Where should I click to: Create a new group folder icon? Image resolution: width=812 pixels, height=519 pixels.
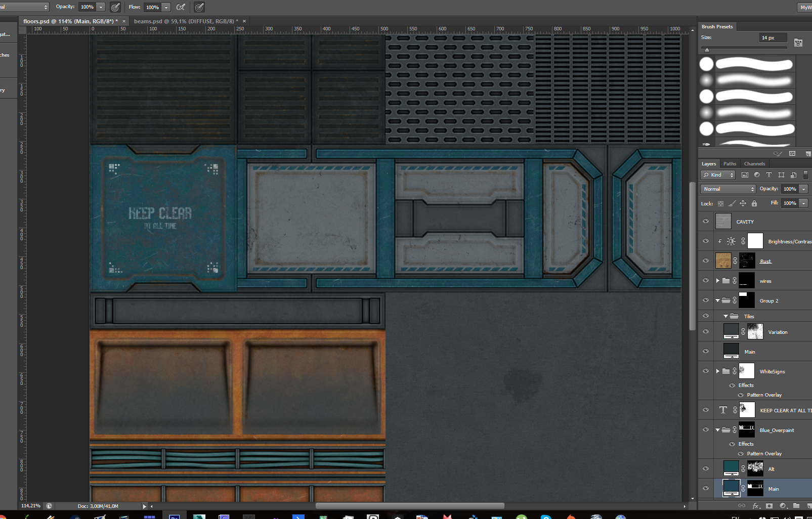796,505
